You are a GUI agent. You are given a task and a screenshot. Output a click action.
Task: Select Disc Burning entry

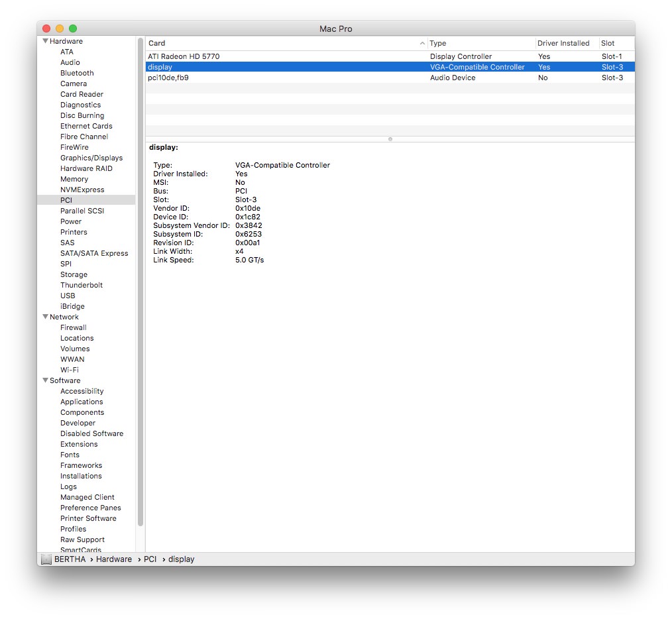point(82,115)
